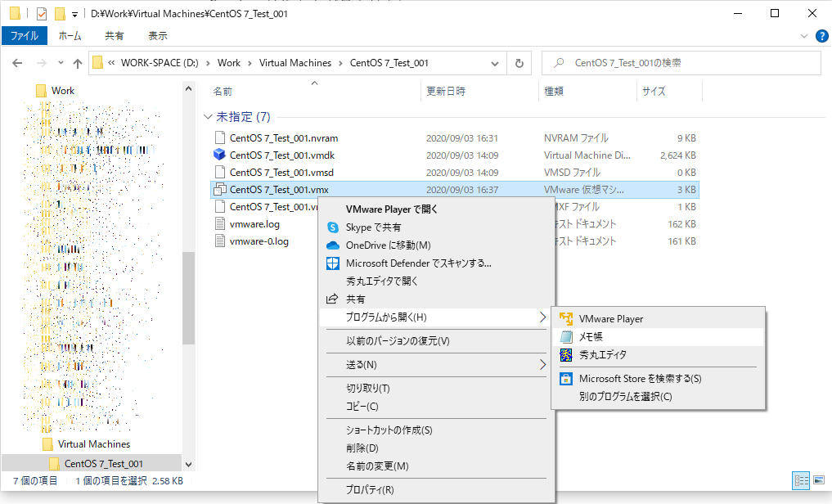Open the recent locations dropdown arrow
This screenshot has width=832, height=504.
pyautogui.click(x=61, y=63)
